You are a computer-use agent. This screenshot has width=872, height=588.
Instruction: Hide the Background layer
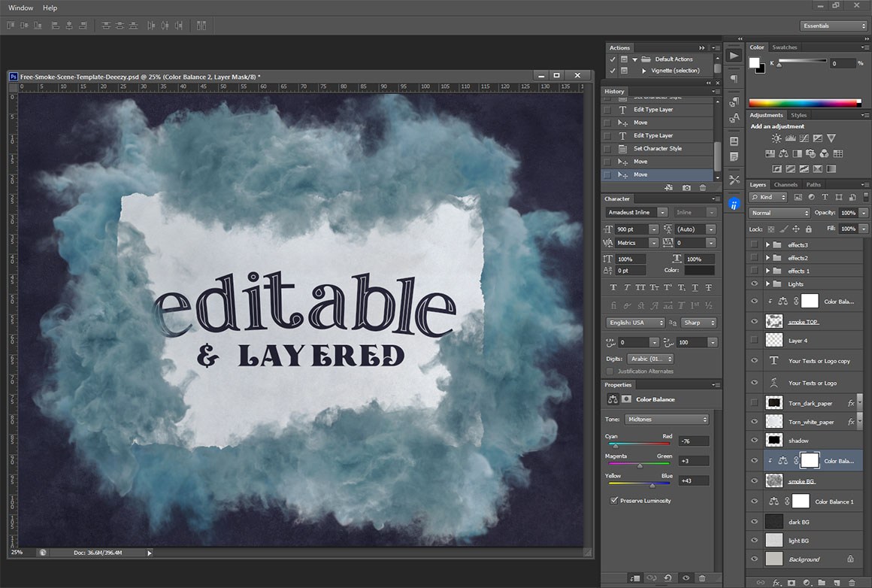click(755, 559)
